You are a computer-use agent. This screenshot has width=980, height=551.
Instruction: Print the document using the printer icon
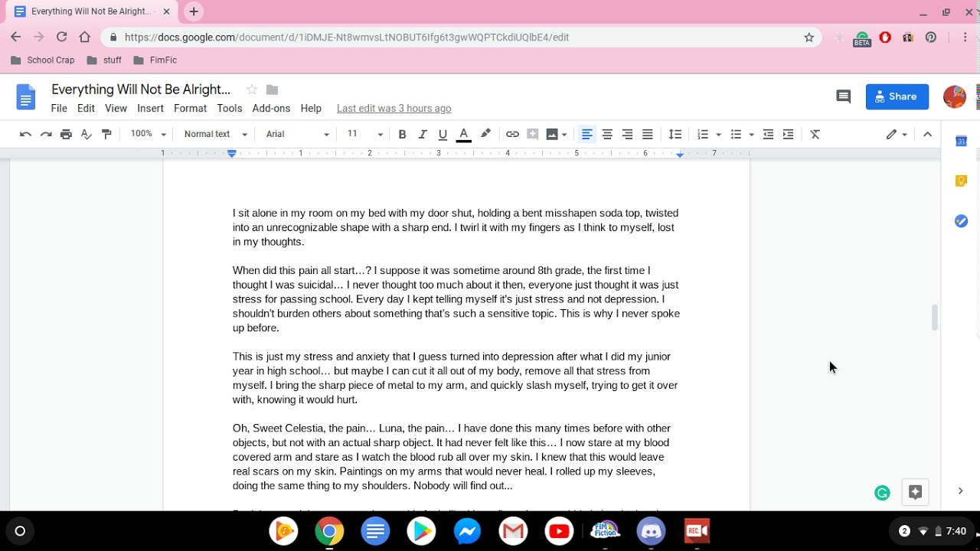coord(66,134)
